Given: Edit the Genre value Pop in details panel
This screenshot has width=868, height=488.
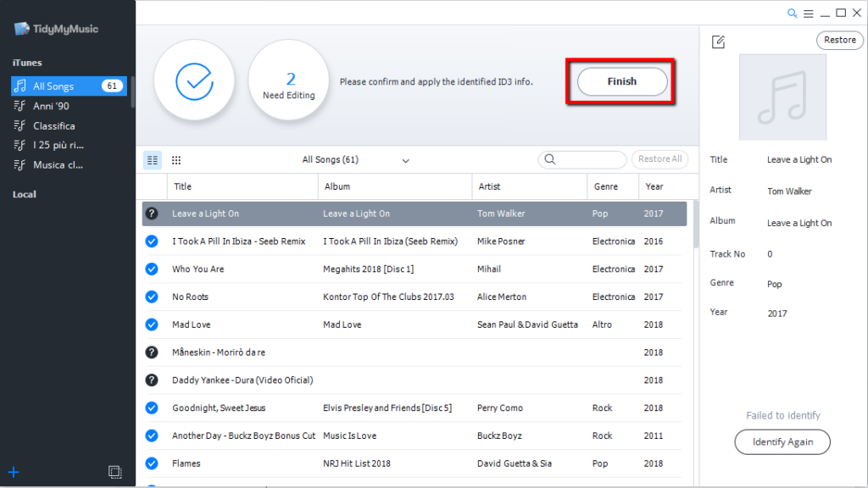Looking at the screenshot, I should pos(775,284).
